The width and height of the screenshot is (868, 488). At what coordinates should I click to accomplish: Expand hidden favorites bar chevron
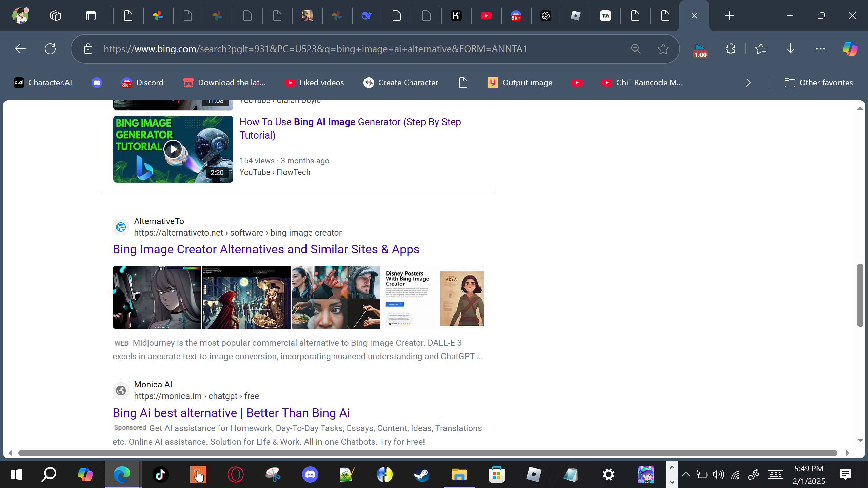pyautogui.click(x=748, y=83)
